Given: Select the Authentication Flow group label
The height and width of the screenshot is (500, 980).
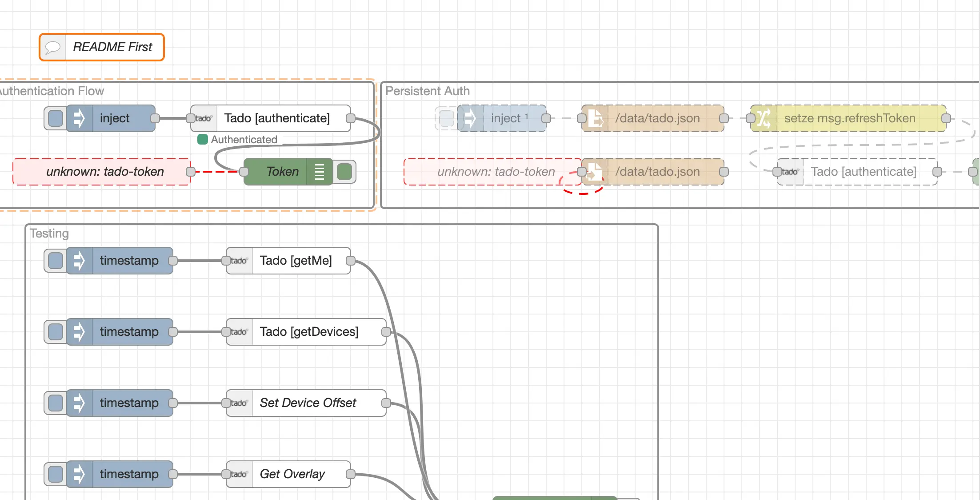Looking at the screenshot, I should [52, 91].
